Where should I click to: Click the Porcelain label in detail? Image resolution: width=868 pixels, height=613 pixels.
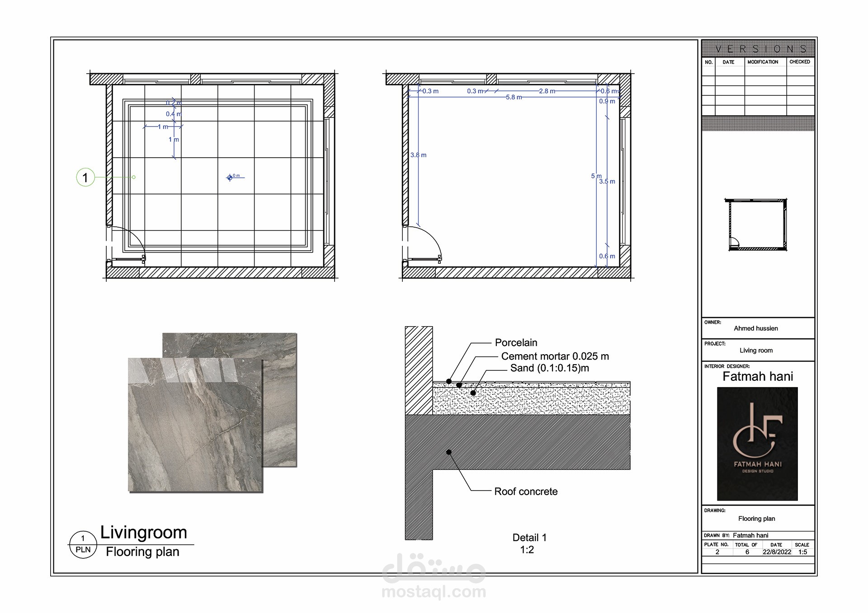[x=516, y=343]
